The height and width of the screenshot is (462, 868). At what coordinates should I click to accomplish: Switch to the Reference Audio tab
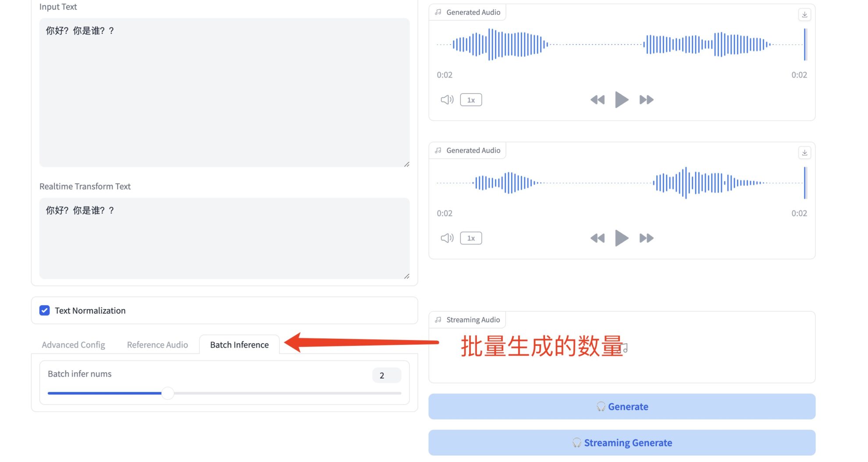click(x=157, y=345)
